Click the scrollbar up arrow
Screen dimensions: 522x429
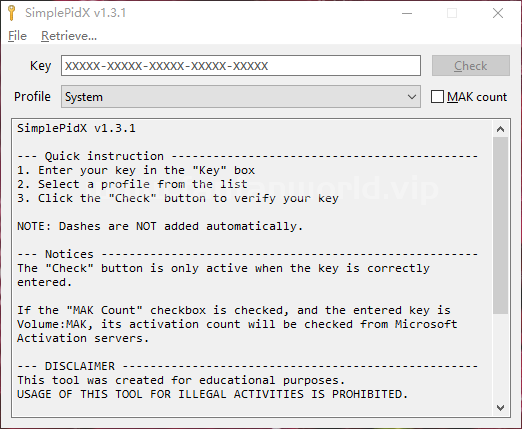pyautogui.click(x=500, y=129)
